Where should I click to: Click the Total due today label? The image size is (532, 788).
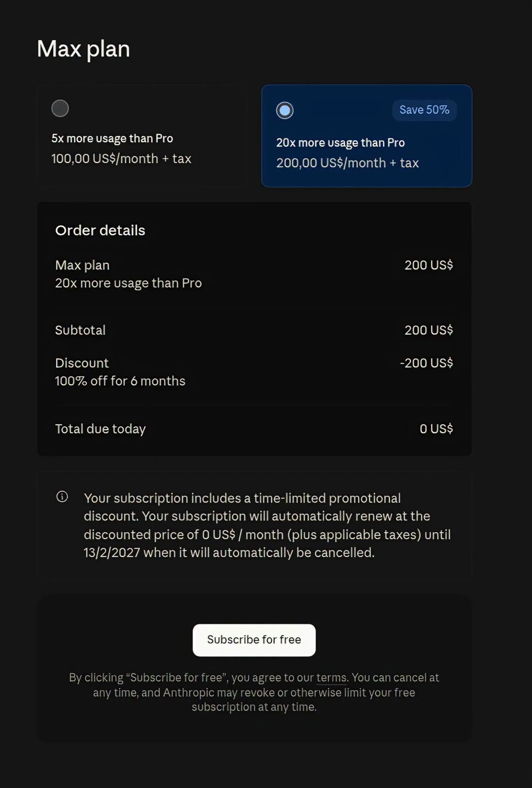(x=100, y=429)
